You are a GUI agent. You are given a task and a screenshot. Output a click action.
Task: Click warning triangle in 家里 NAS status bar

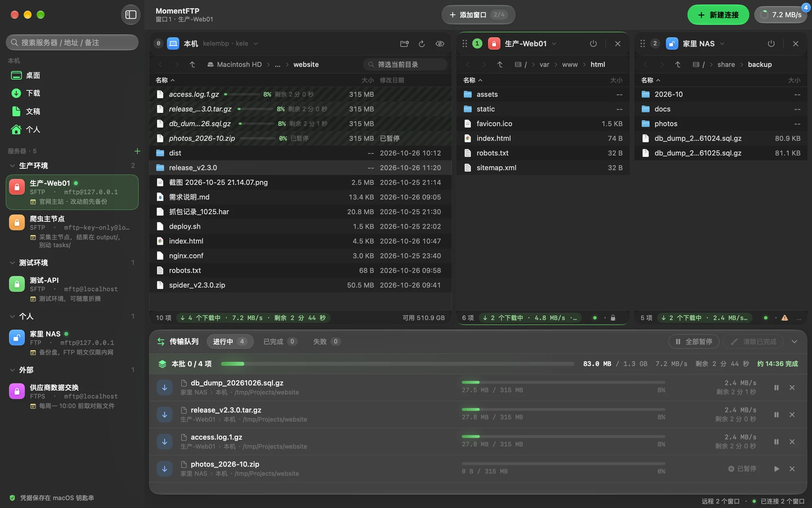pos(784,318)
